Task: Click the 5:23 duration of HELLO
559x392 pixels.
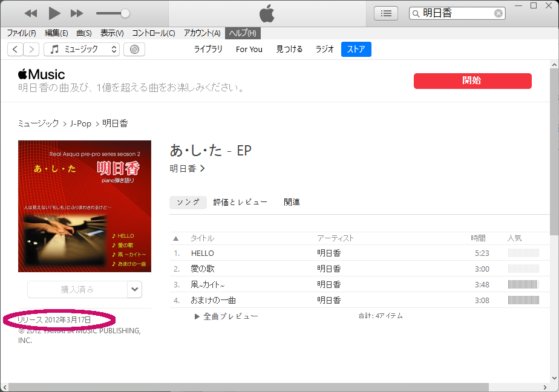Action: (482, 253)
